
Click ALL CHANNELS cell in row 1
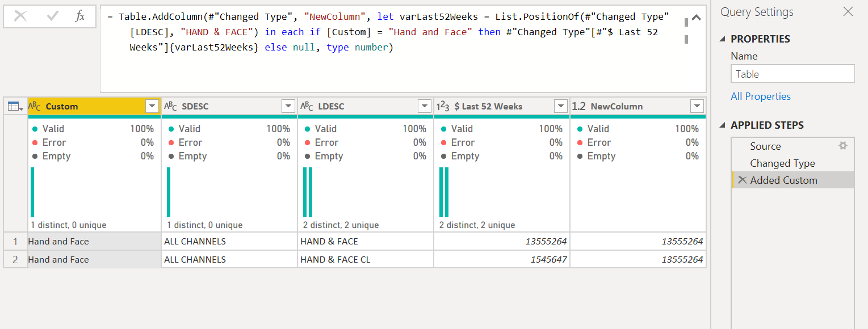coord(229,241)
